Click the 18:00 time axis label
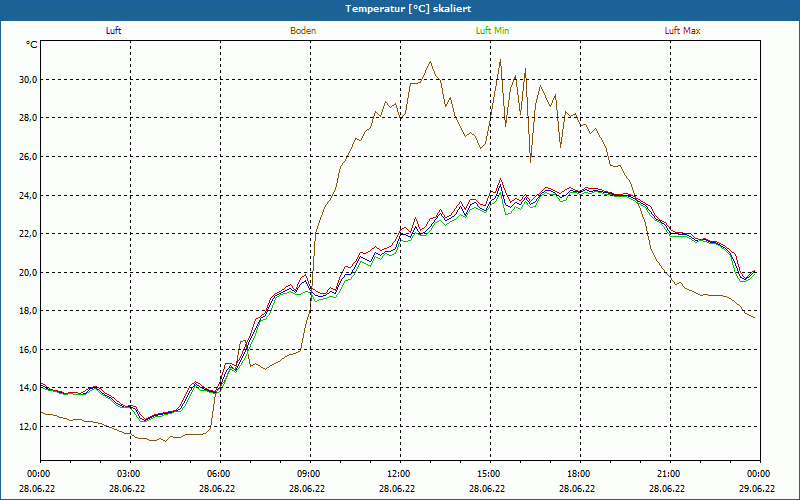The image size is (800, 500). tap(580, 474)
